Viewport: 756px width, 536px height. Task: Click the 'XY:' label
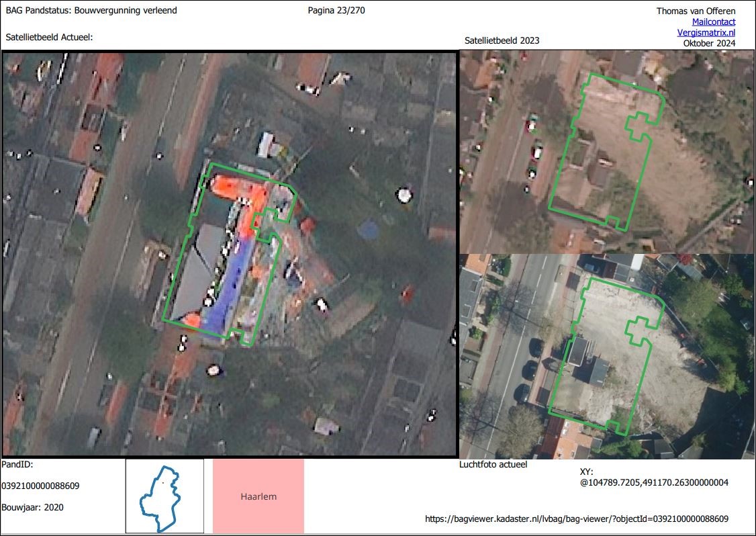(x=587, y=472)
